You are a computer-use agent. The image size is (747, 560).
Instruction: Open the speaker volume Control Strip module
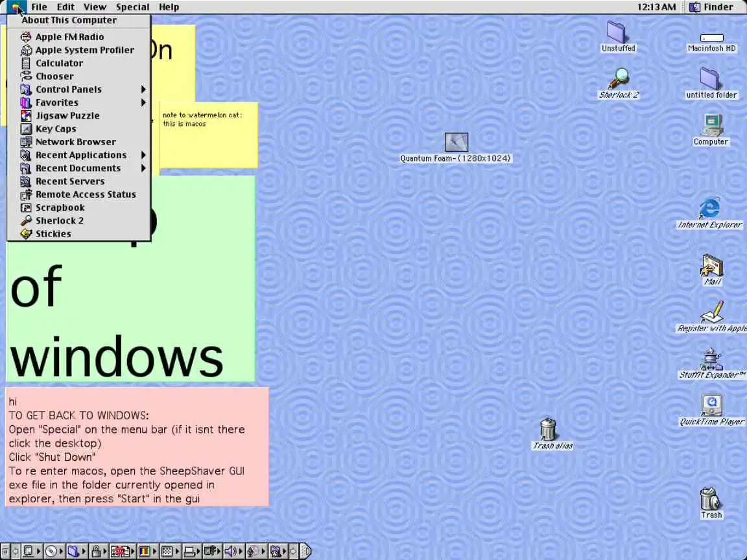234,552
